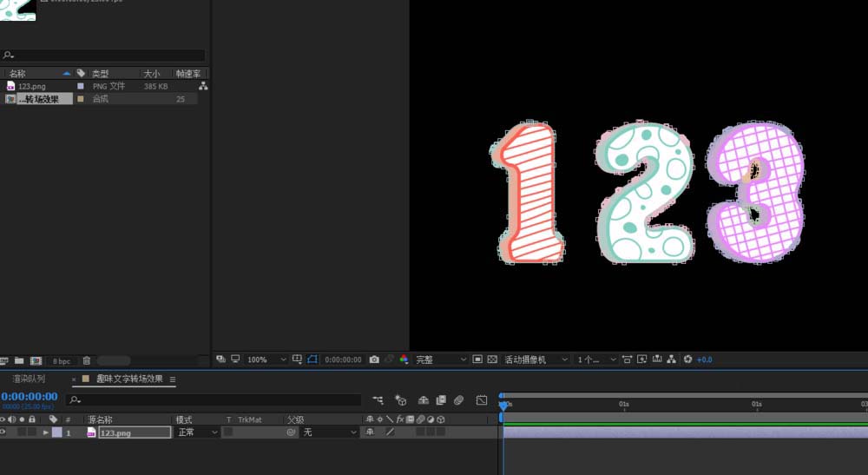Viewport: 868px width, 475px height.
Task: Open the 正常 blending mode dropdown
Action: 197,432
